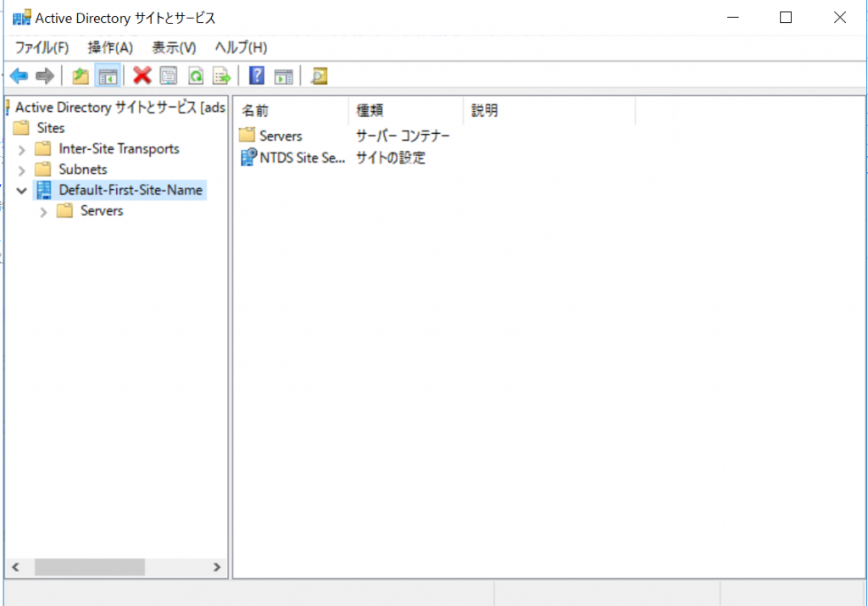This screenshot has width=868, height=606.
Task: Minimize the Active Directory window
Action: (x=733, y=17)
